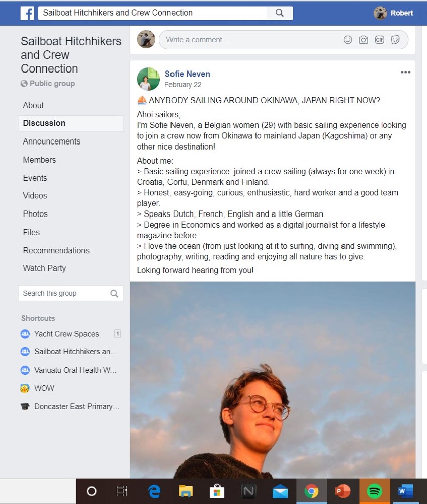Viewport: 427px width, 504px height.
Task: Open post options three-dot menu
Action: point(405,73)
